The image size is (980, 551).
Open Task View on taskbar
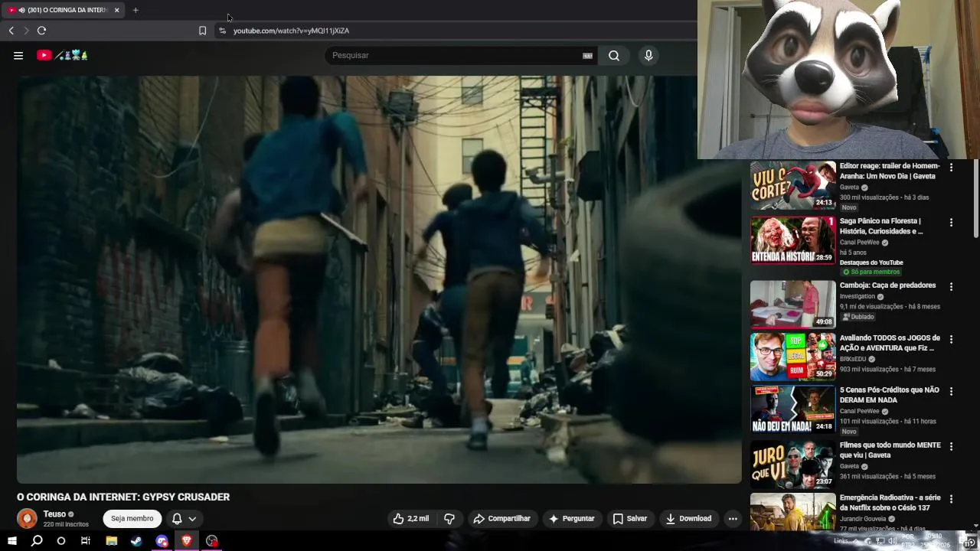86,541
